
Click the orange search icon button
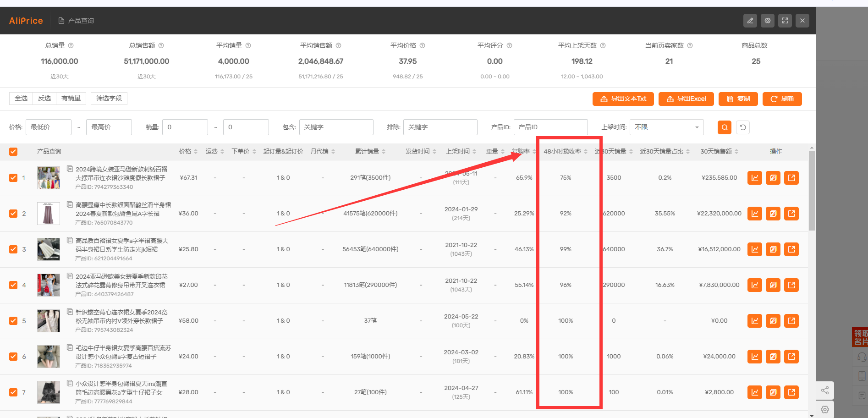click(725, 127)
